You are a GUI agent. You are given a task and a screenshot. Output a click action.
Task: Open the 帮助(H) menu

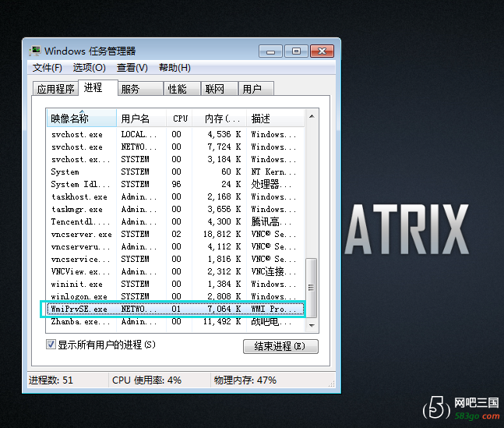tap(174, 68)
